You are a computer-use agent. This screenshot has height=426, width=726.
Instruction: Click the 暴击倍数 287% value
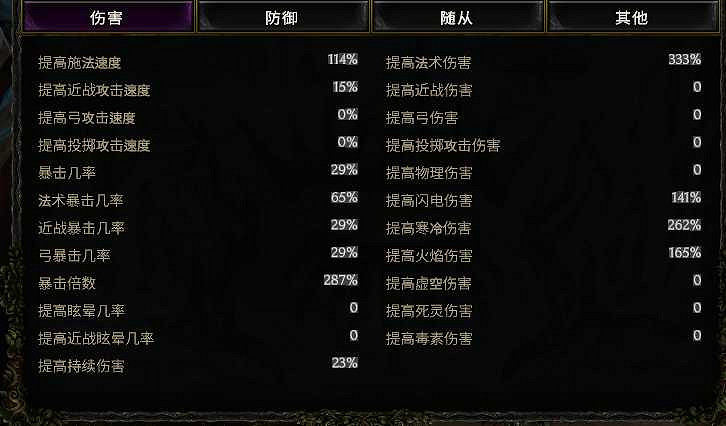340,280
